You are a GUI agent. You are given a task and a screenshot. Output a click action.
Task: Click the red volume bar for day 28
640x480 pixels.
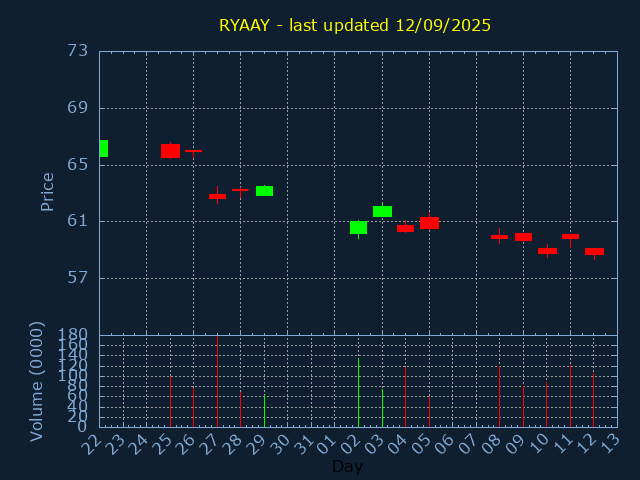(x=240, y=409)
